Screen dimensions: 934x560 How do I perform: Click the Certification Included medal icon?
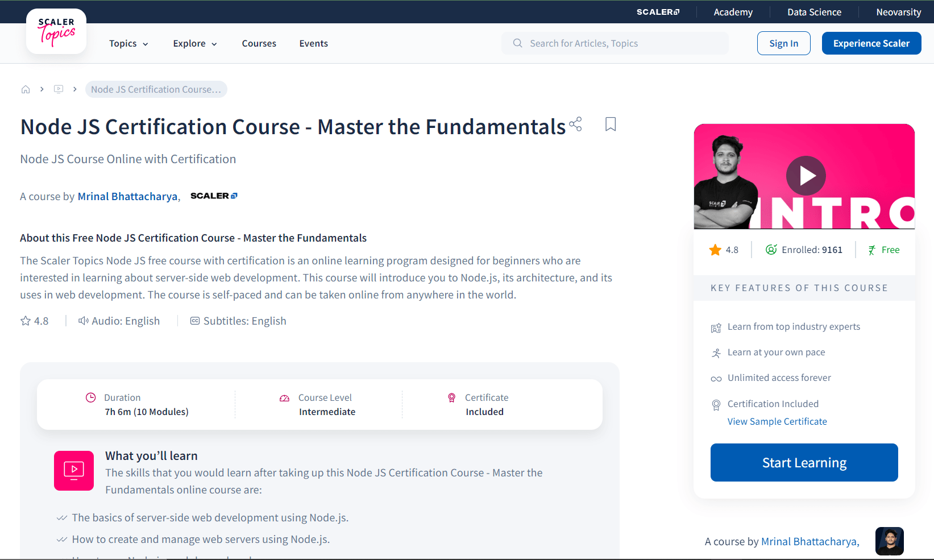click(x=716, y=405)
